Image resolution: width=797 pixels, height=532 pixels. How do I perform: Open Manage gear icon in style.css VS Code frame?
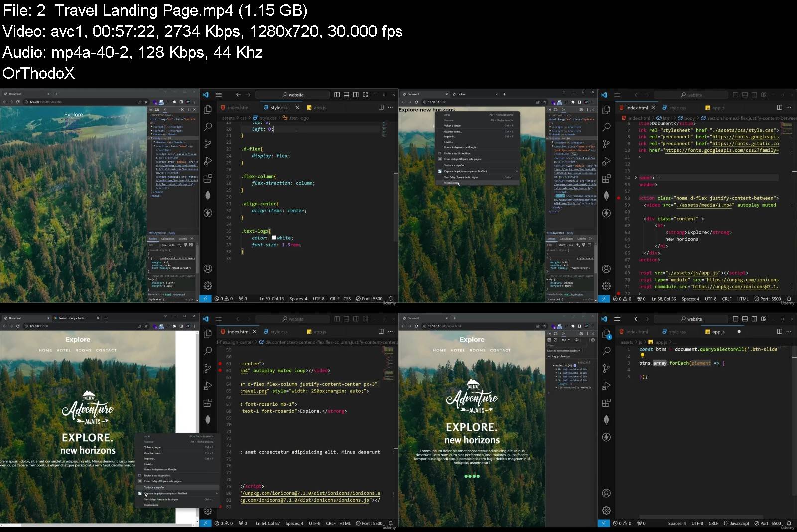point(208,286)
